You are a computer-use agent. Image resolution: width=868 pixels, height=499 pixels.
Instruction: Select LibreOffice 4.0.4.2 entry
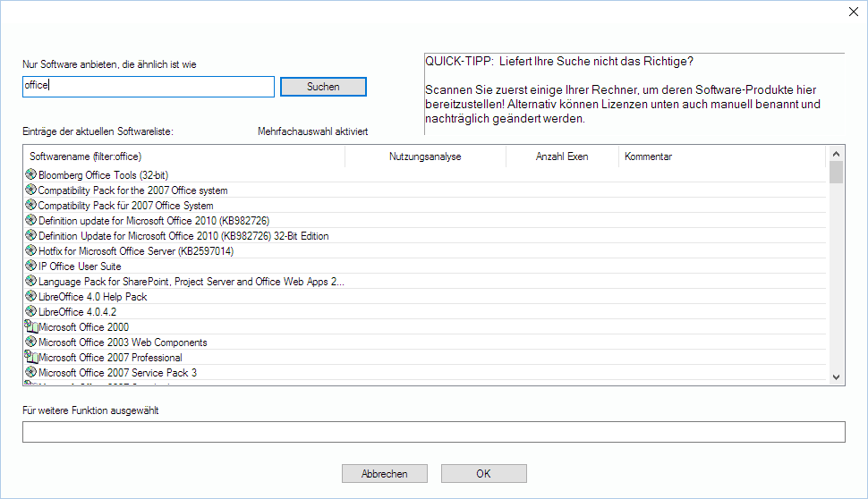(78, 312)
